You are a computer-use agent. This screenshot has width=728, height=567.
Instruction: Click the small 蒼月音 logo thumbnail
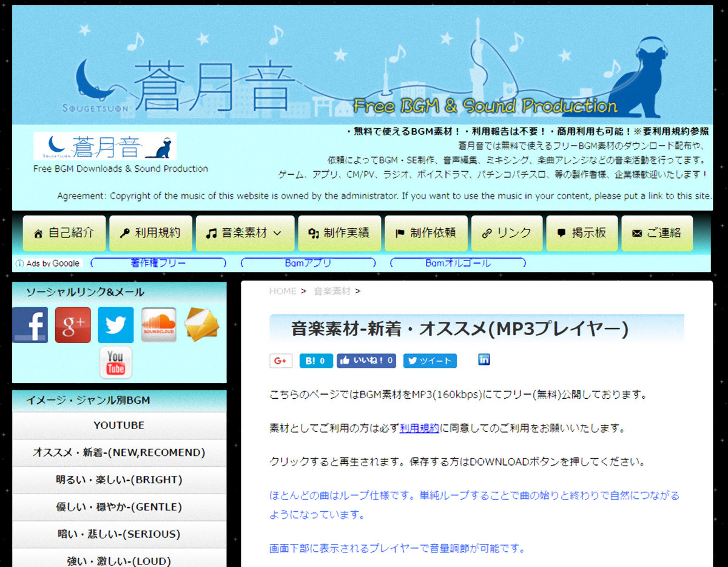coord(105,146)
